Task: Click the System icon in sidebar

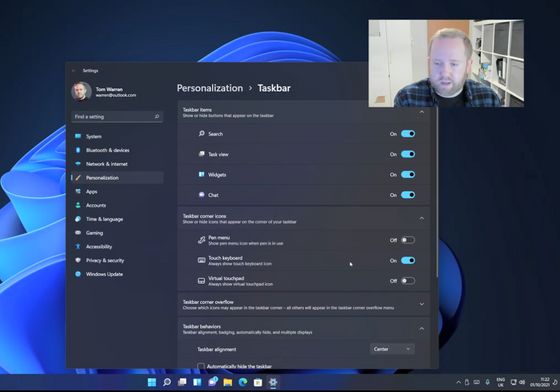Action: pyautogui.click(x=78, y=136)
